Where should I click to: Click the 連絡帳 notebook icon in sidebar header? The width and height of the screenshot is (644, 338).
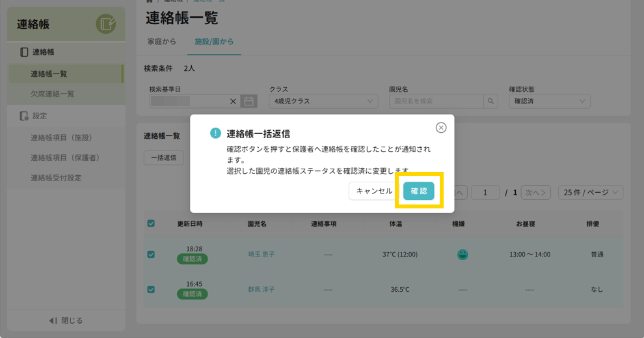[105, 24]
